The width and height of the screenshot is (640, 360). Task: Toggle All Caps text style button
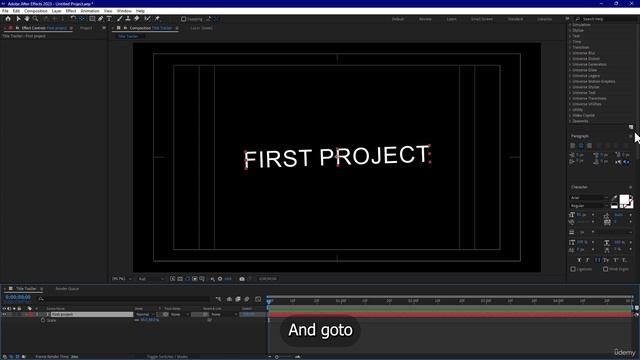point(598,260)
